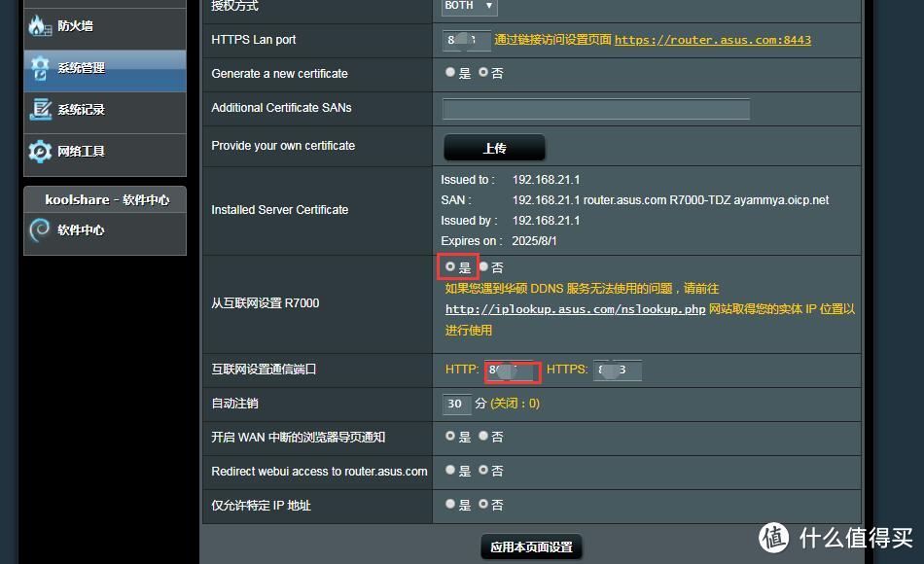The width and height of the screenshot is (924, 564).
Task: Click the 上传 certificate upload button
Action: [x=494, y=148]
